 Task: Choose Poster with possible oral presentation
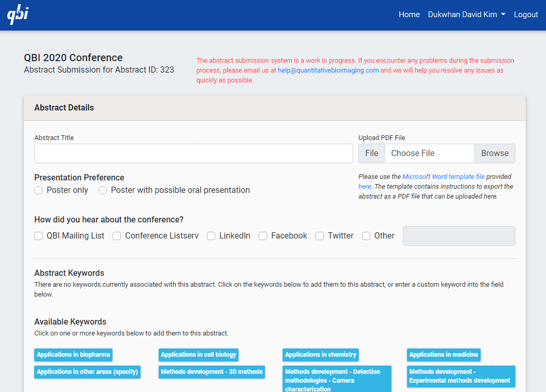click(102, 190)
